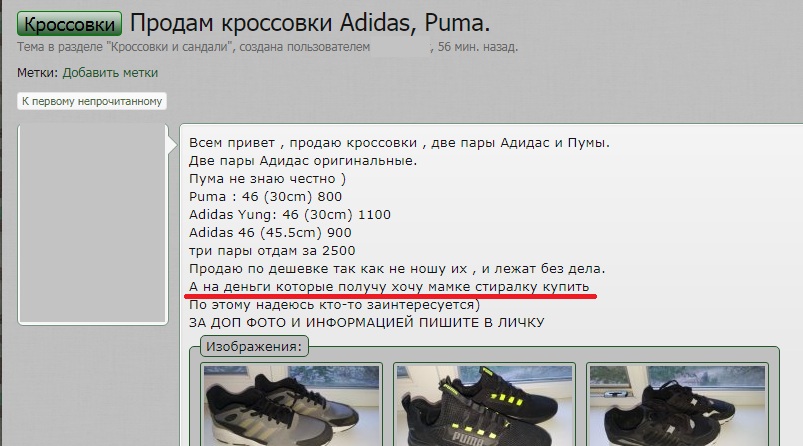Image resolution: width=803 pixels, height=446 pixels.
Task: Open the Продам кроссовки Adidas, Puma thread title
Action: pyautogui.click(x=310, y=23)
